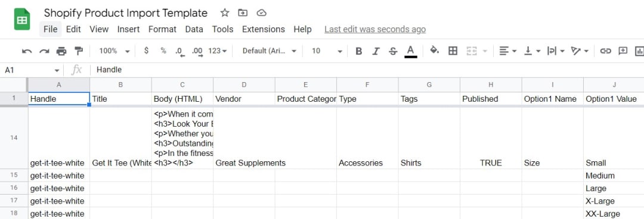Image resolution: width=644 pixels, height=219 pixels.
Task: Open the Help menu
Action: coord(302,29)
